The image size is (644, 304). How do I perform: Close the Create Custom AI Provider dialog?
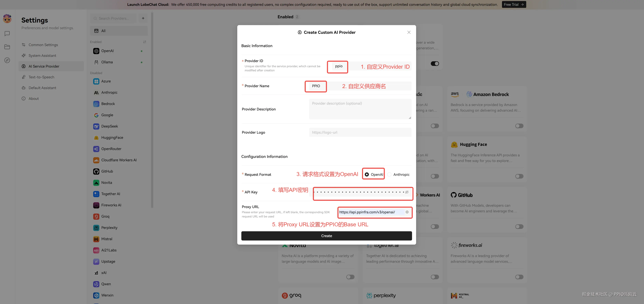pos(409,32)
